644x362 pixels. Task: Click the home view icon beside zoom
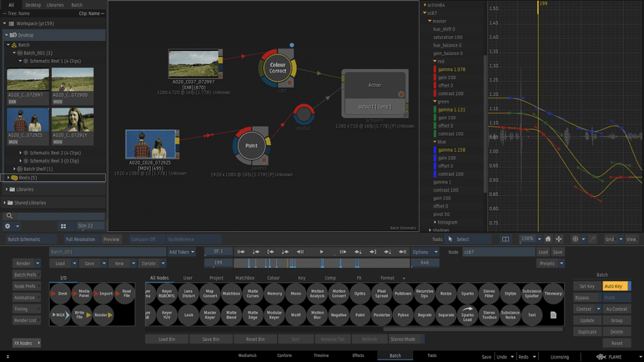click(x=548, y=239)
